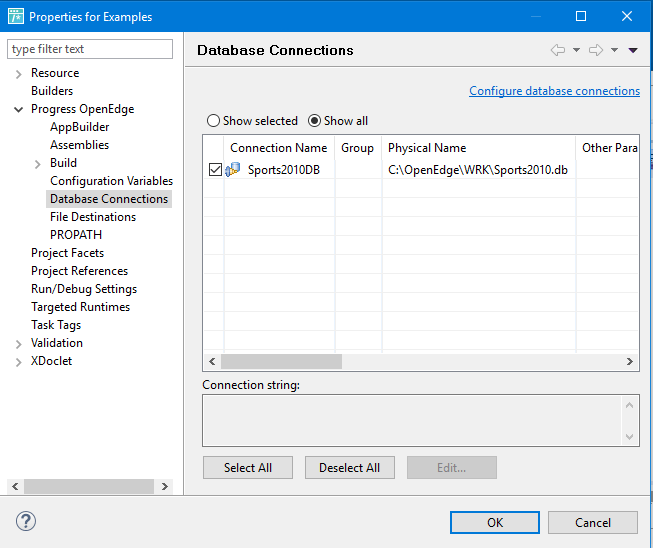Navigate back with the left arrow icon
653x548 pixels.
pos(558,50)
